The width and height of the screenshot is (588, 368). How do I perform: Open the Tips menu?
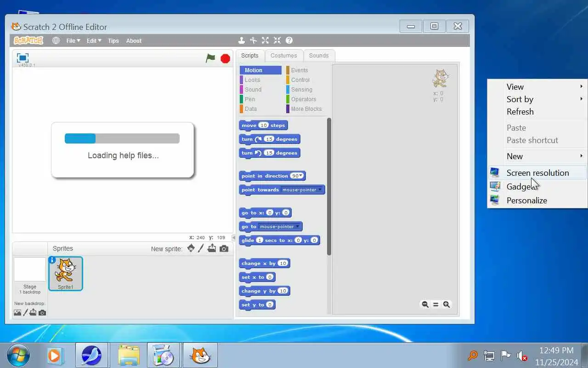[113, 40]
